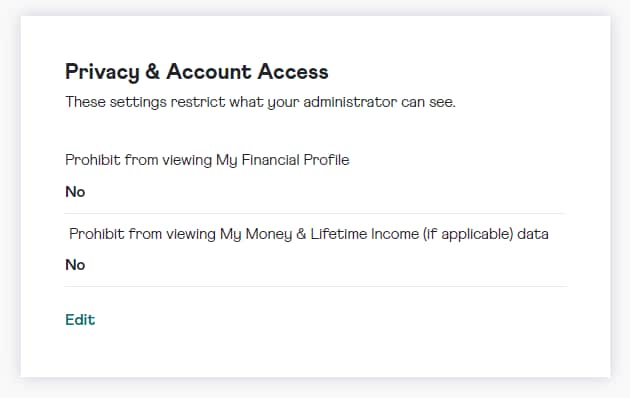Click the words My Money in second setting

(x=256, y=234)
